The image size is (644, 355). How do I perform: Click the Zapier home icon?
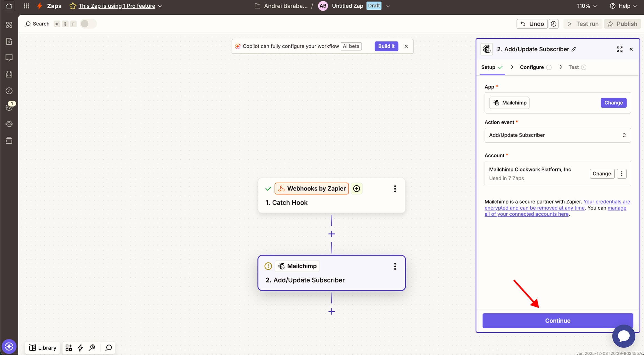9,6
